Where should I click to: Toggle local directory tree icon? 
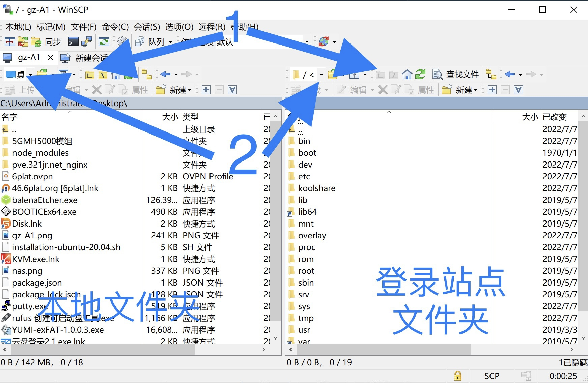click(147, 74)
